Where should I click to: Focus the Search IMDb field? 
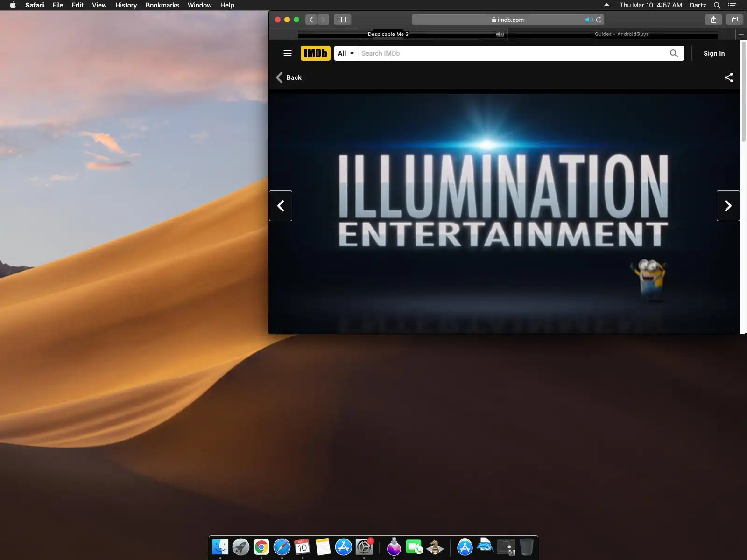pyautogui.click(x=513, y=53)
